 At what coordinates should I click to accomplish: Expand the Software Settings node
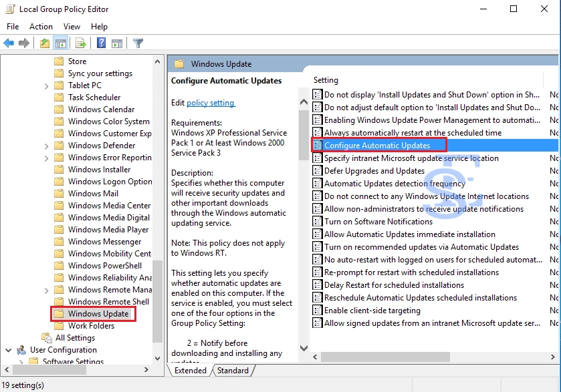pos(21,362)
